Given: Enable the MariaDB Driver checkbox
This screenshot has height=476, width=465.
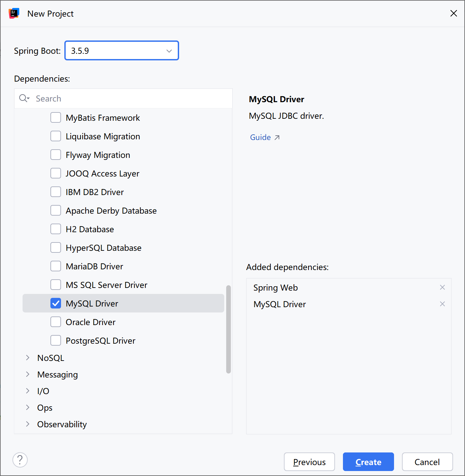Looking at the screenshot, I should [56, 266].
